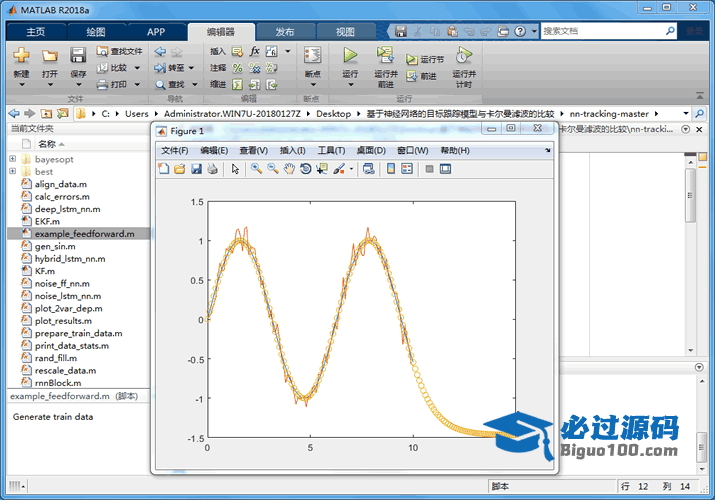Expand the best folder in file list
This screenshot has height=500, width=715.
(12, 172)
